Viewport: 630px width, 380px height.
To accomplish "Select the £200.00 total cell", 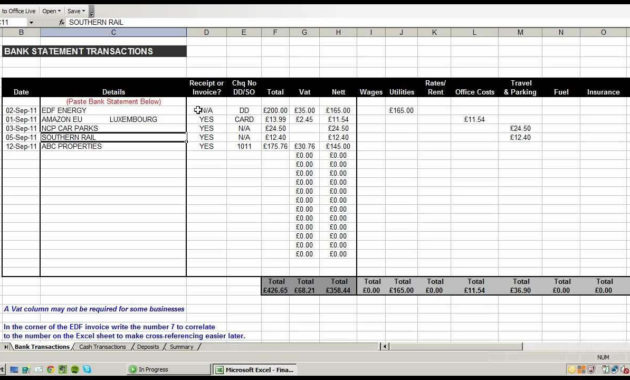I will [275, 110].
